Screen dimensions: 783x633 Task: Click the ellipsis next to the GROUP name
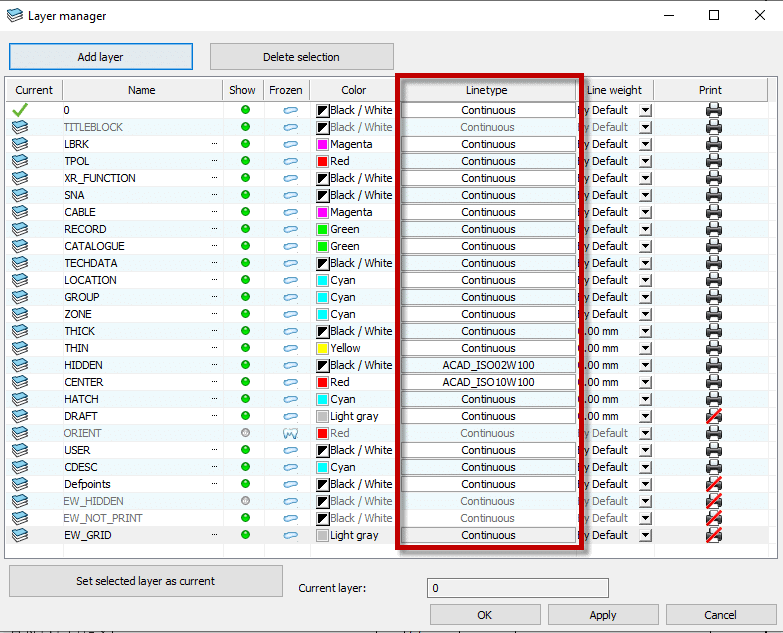click(214, 297)
